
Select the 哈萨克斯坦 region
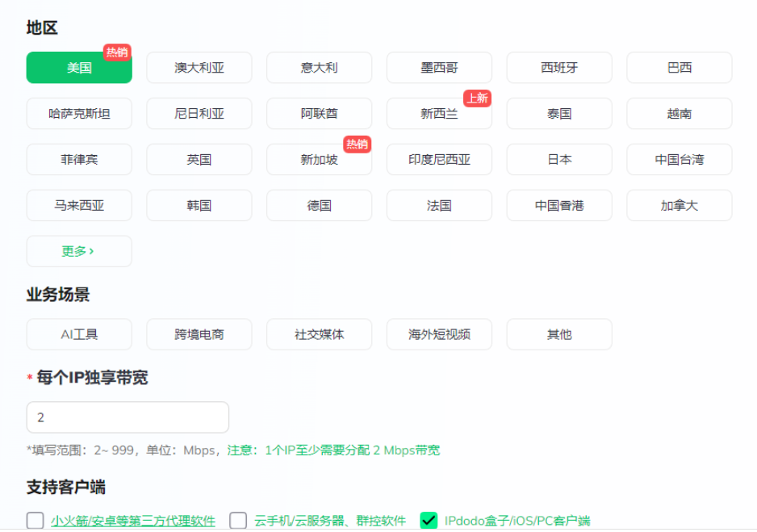pos(79,114)
